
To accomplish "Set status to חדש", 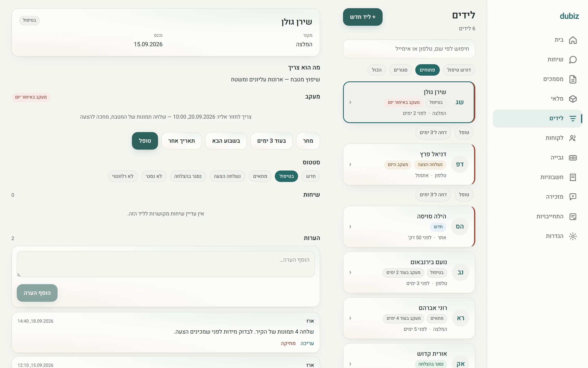I will (x=311, y=176).
